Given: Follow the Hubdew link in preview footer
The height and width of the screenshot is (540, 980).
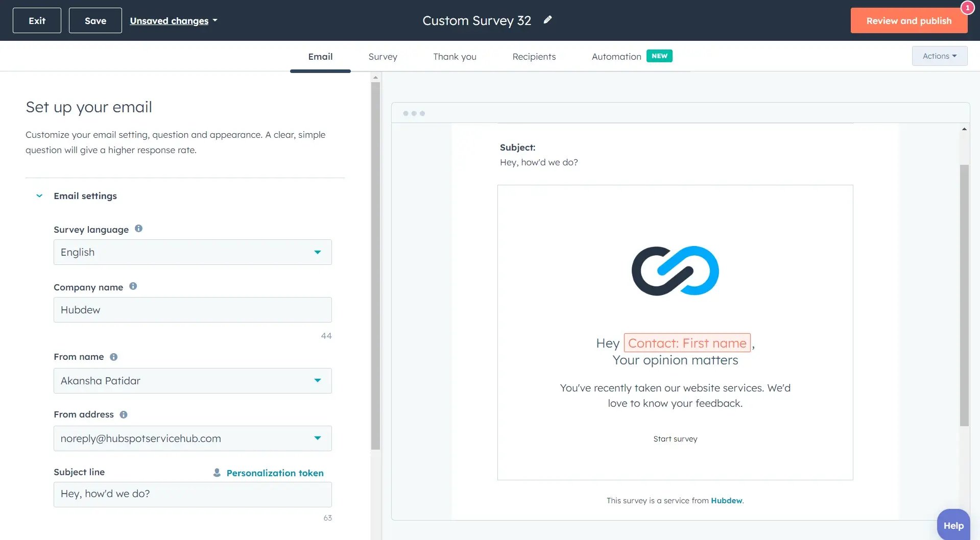Looking at the screenshot, I should click(x=726, y=501).
